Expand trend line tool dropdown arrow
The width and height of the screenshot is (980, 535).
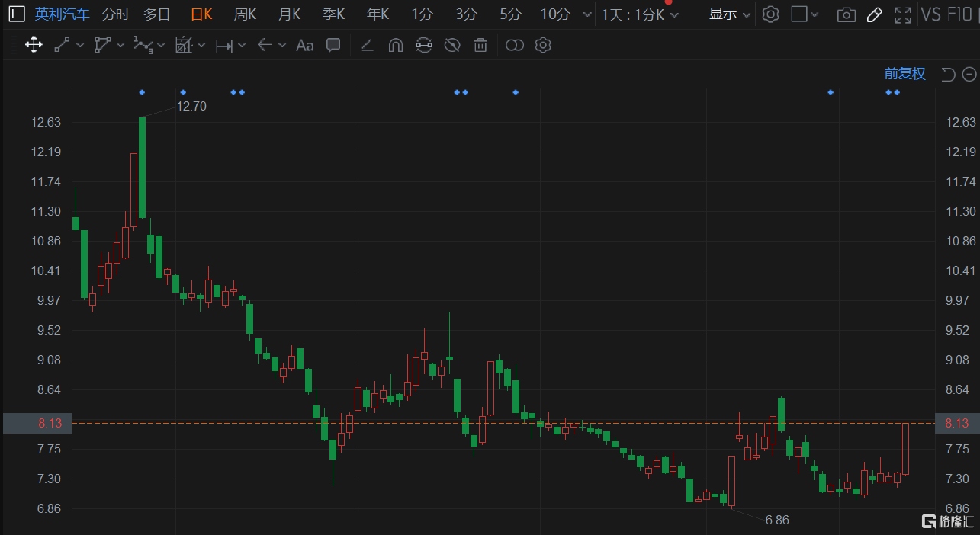click(x=79, y=46)
